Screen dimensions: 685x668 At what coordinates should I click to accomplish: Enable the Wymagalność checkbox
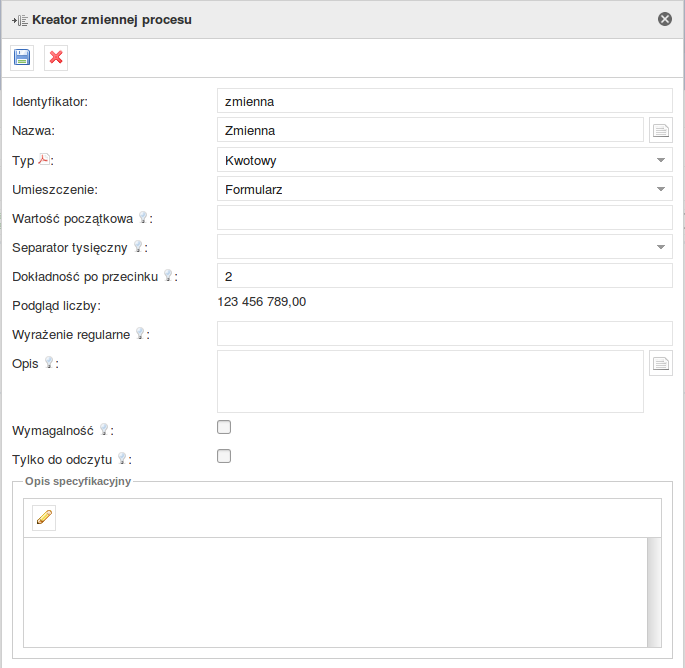(x=224, y=428)
